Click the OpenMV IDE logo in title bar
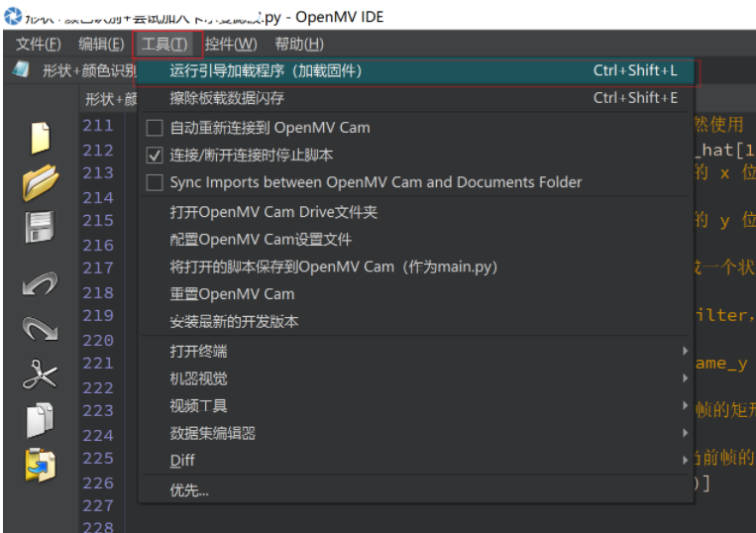This screenshot has height=533, width=756. point(13,16)
